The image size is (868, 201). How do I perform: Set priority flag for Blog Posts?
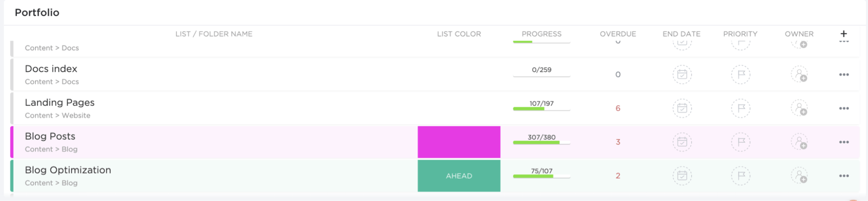tap(741, 142)
